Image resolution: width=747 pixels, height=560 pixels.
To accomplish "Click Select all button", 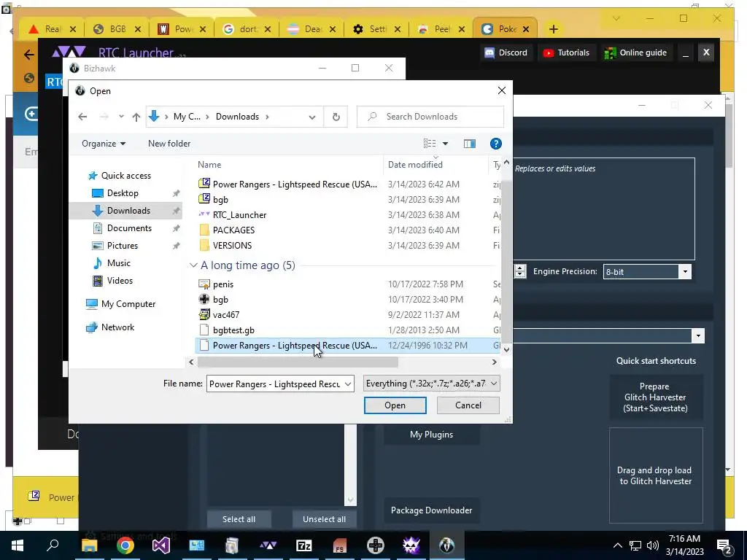I will tap(239, 519).
